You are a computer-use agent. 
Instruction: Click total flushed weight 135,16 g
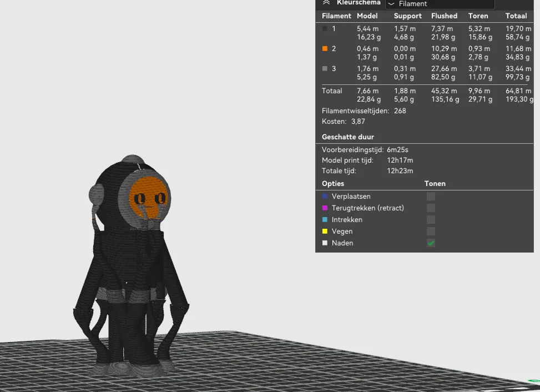pos(445,99)
